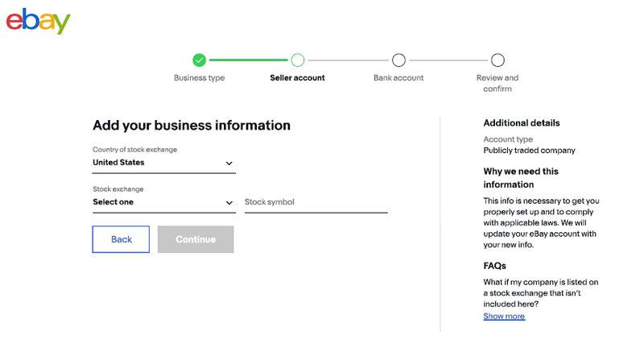Click the Bank account step label
The image size is (644, 348).
tap(398, 77)
